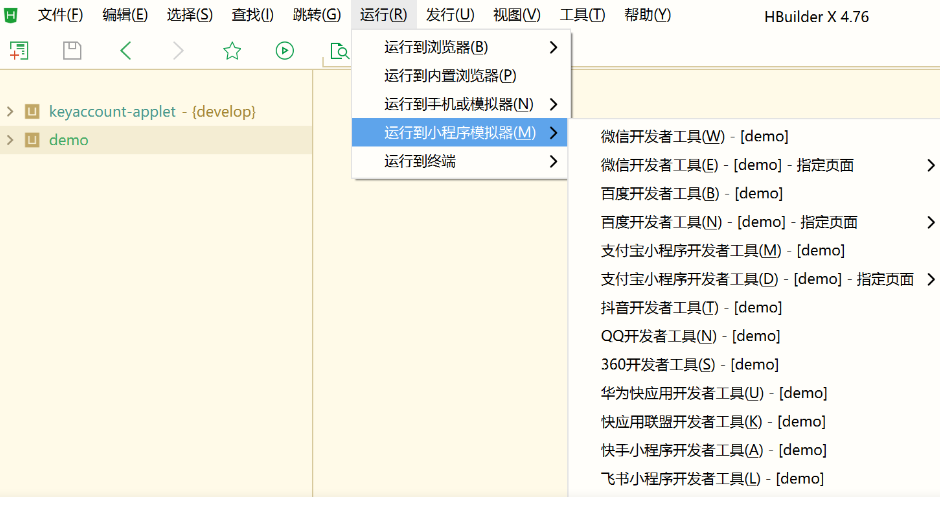This screenshot has height=510, width=940.
Task: Run demo in 微信开发者工具(W)
Action: point(694,136)
